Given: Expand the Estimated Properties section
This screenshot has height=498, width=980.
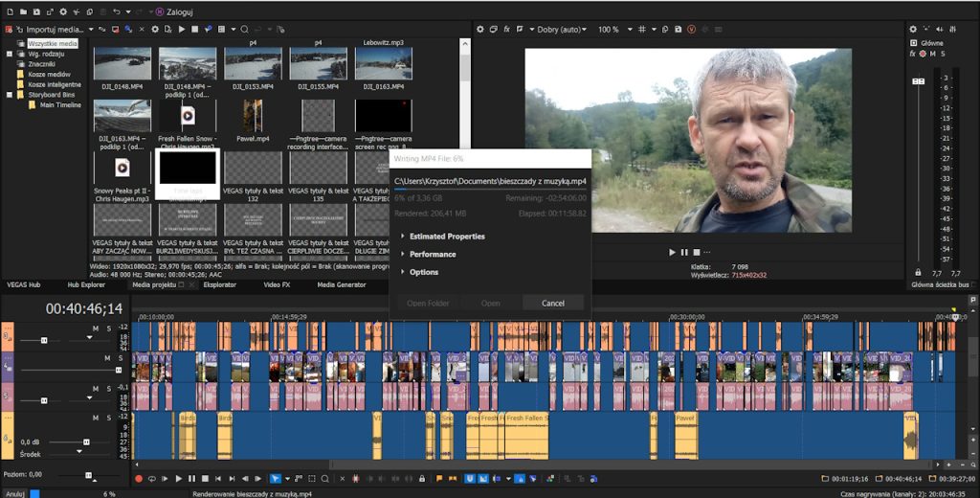Looking at the screenshot, I should pos(446,236).
